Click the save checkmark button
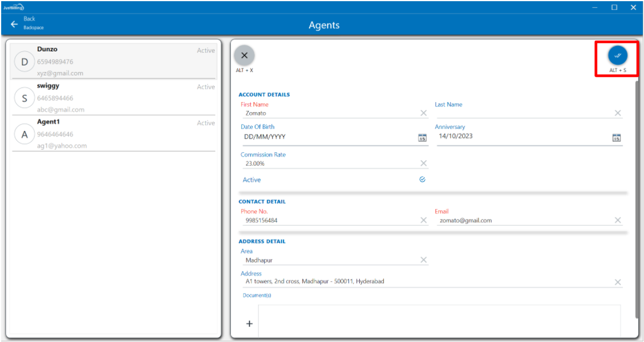This screenshot has width=644, height=342. (x=617, y=55)
